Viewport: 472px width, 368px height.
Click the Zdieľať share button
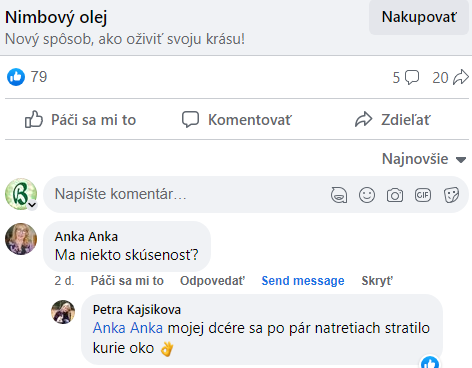click(x=393, y=120)
